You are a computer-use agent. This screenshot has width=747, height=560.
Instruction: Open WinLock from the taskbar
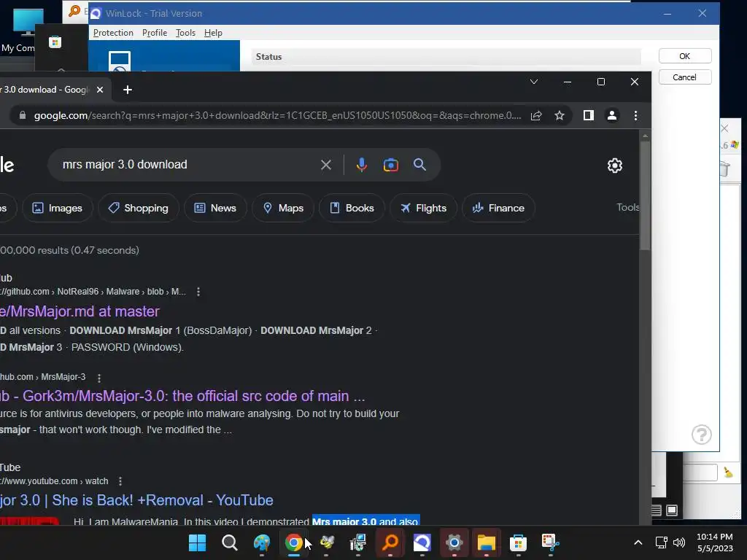click(422, 542)
